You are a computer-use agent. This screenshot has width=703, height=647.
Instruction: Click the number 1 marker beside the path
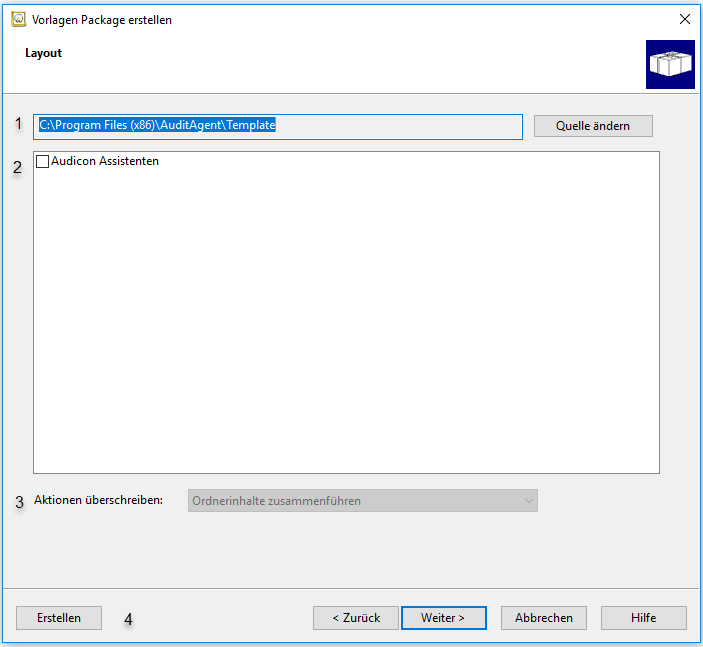[x=17, y=124]
